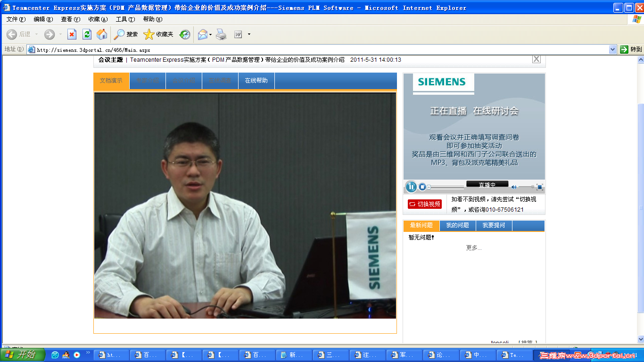Launch QQ penguin quick launch icon

pyautogui.click(x=66, y=355)
